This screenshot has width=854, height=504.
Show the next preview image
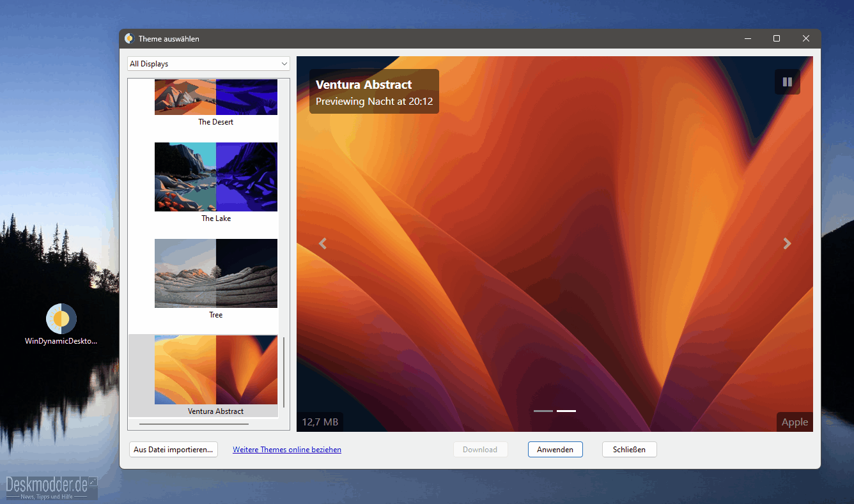(787, 243)
